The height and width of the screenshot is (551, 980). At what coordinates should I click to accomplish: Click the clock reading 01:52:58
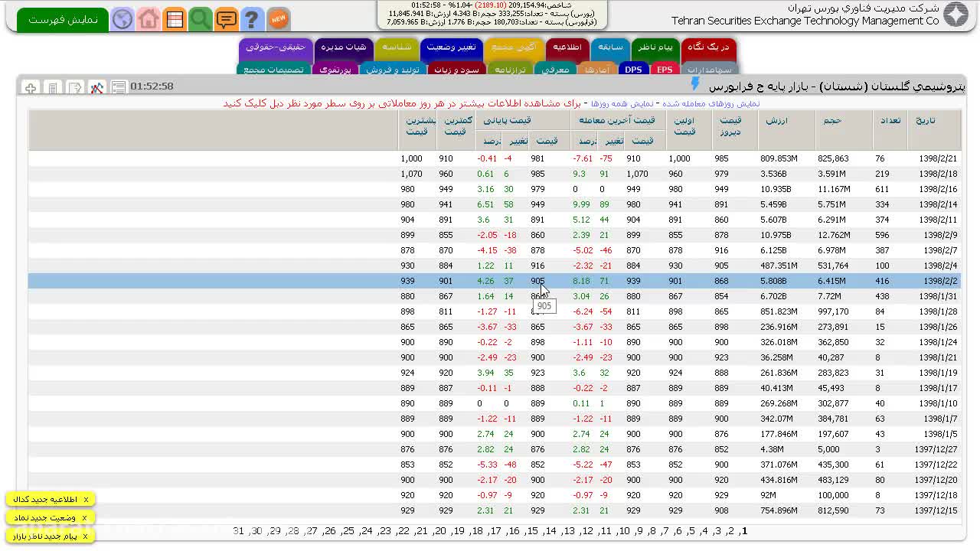coord(152,86)
